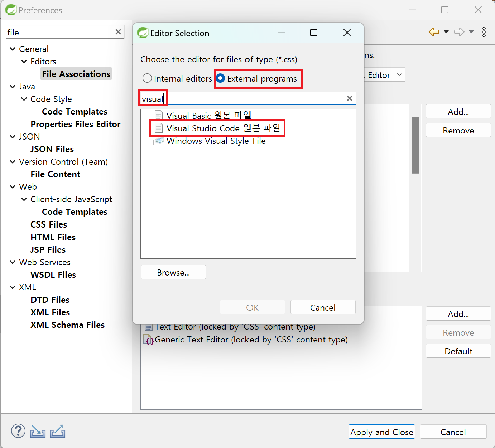Open Properties Files Editor page
This screenshot has height=448, width=495.
click(x=76, y=124)
